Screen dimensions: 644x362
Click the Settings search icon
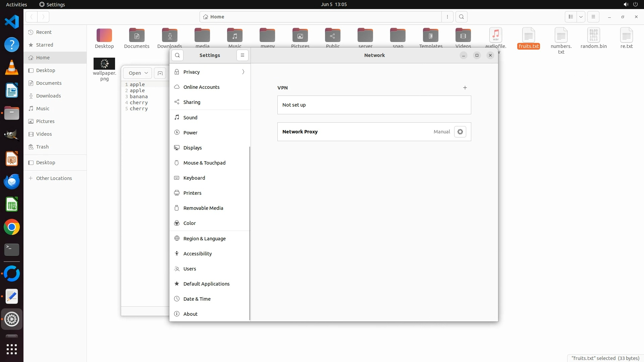pyautogui.click(x=177, y=55)
